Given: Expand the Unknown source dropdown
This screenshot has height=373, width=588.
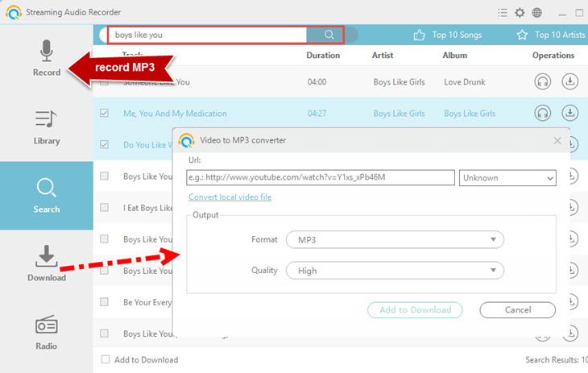Looking at the screenshot, I should click(507, 178).
